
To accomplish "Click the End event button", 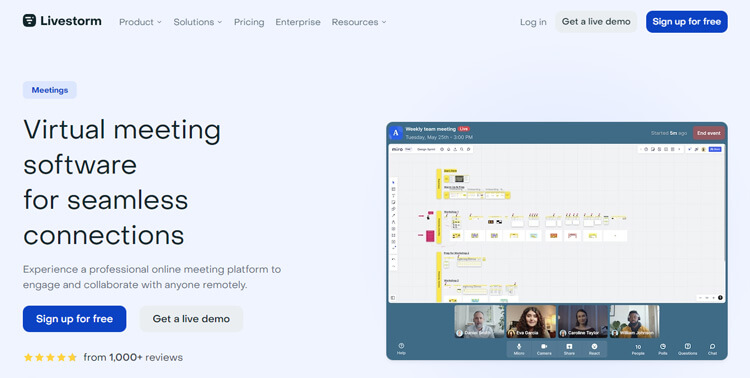I will [x=708, y=133].
